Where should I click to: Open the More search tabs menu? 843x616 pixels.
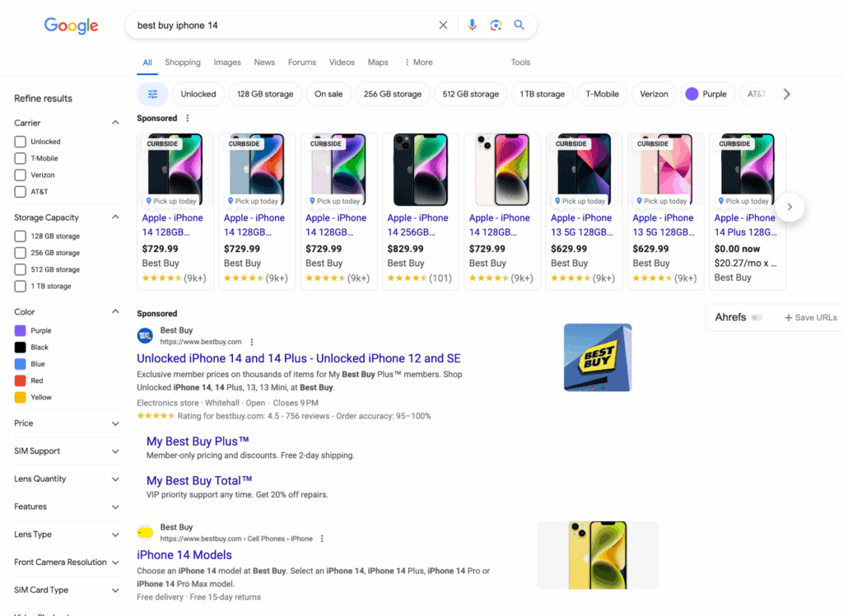point(418,63)
